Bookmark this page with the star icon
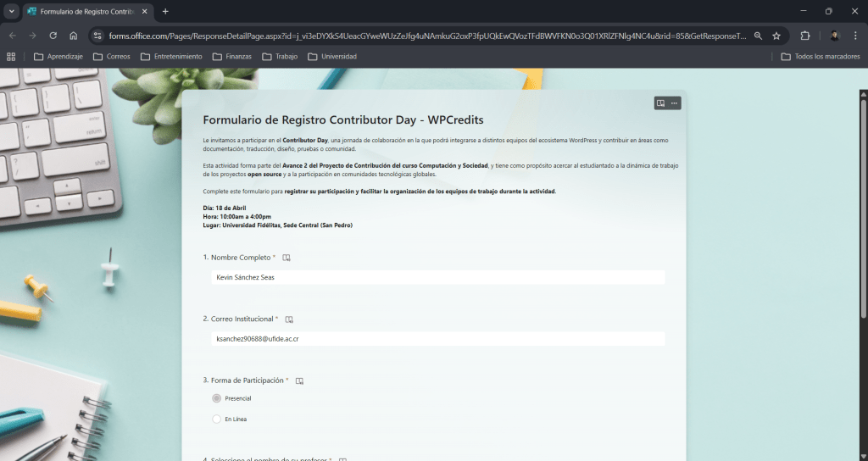This screenshot has height=461, width=868. click(776, 36)
